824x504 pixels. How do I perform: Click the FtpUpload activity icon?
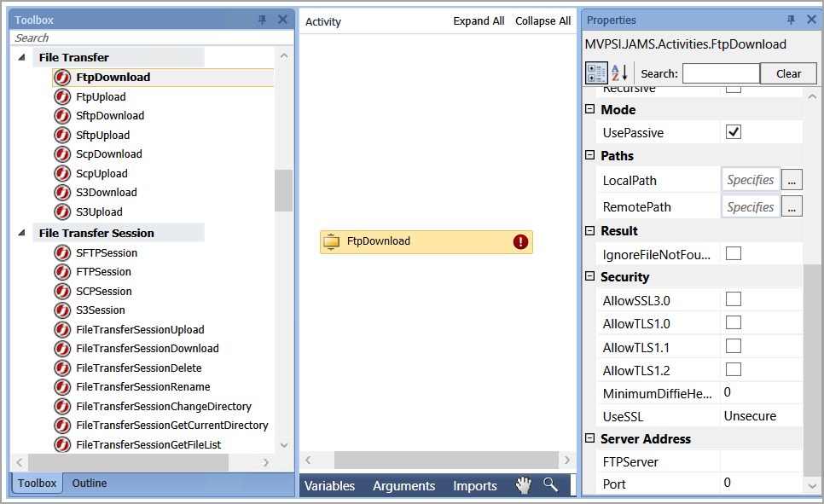[62, 96]
